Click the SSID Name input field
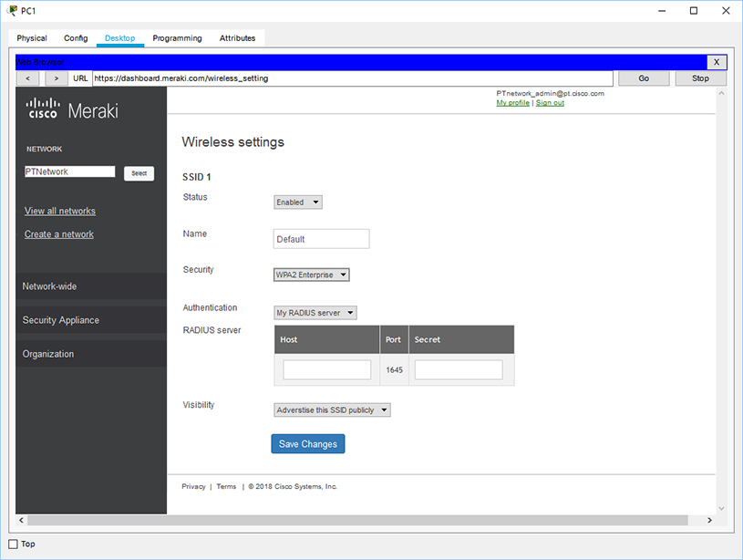This screenshot has height=560, width=743. 321,239
